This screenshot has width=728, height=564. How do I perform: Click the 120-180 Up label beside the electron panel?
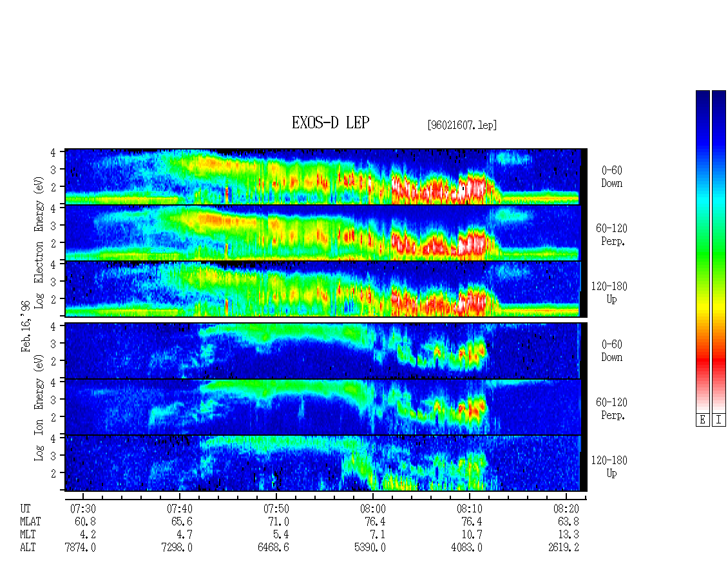pyautogui.click(x=609, y=293)
